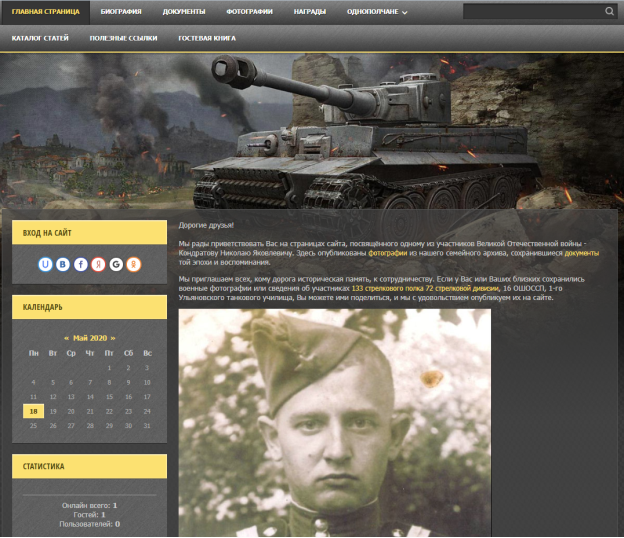The image size is (624, 538).
Task: Log in with uID icon
Action: (x=45, y=264)
